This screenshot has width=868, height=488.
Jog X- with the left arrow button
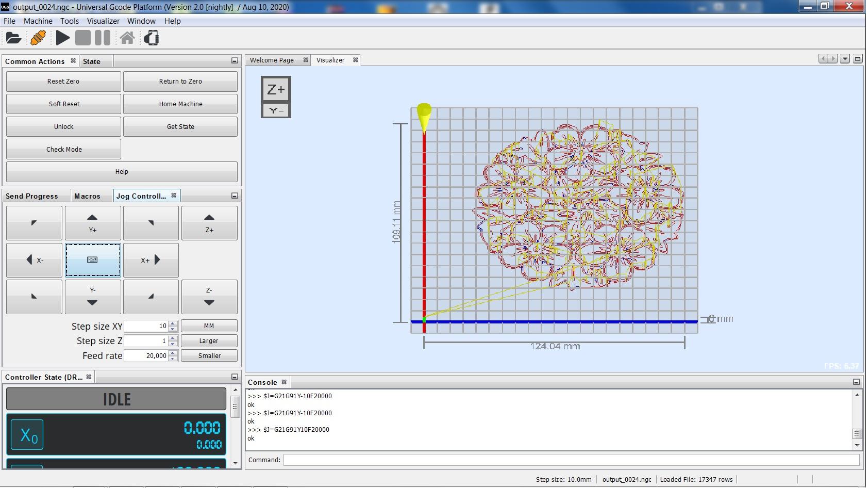pos(35,260)
